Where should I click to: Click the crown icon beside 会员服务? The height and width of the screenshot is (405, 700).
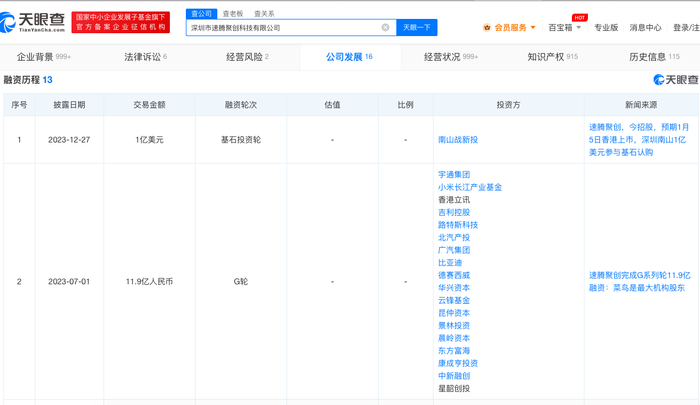pos(487,28)
